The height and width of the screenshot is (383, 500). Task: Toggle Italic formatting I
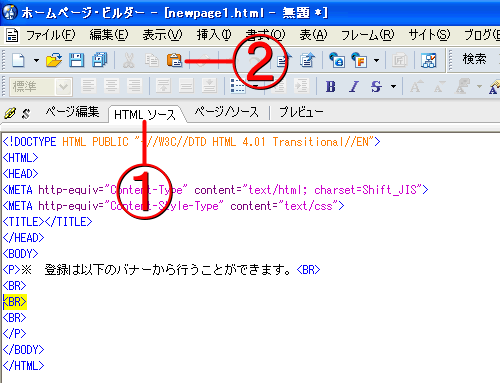click(354, 87)
